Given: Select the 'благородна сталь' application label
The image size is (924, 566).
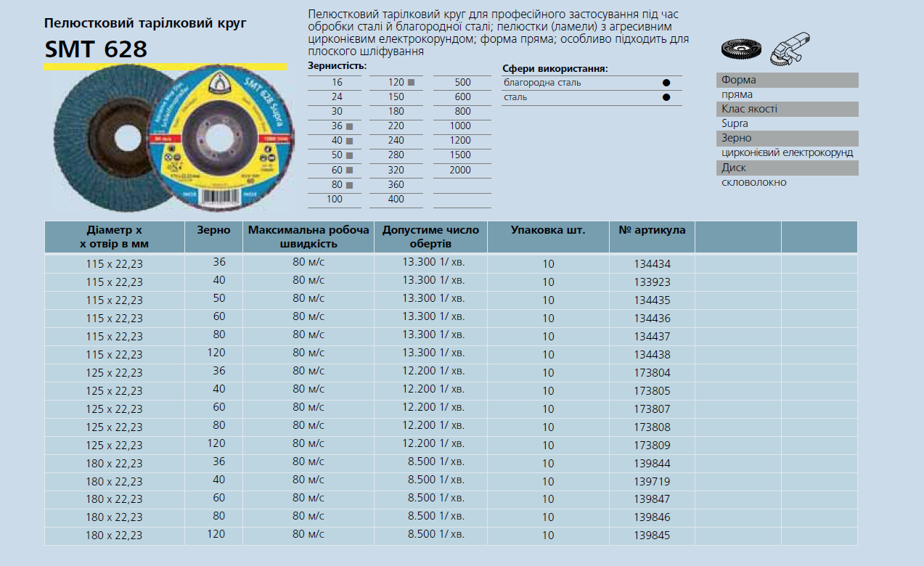Looking at the screenshot, I should pyautogui.click(x=542, y=83).
